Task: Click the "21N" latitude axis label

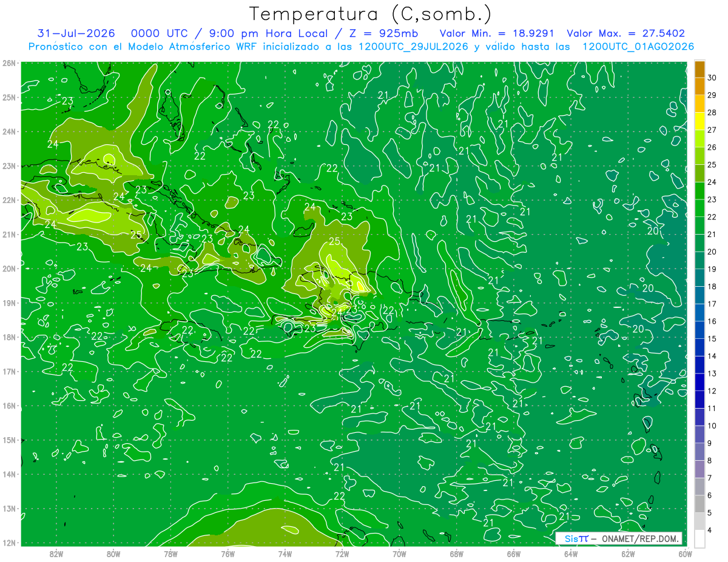Action: coord(8,235)
